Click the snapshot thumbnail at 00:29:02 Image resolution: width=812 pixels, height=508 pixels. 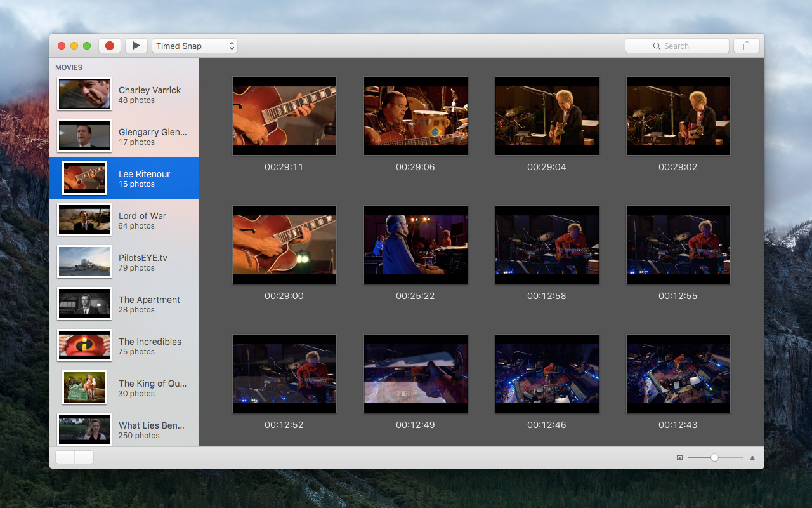[x=678, y=116]
